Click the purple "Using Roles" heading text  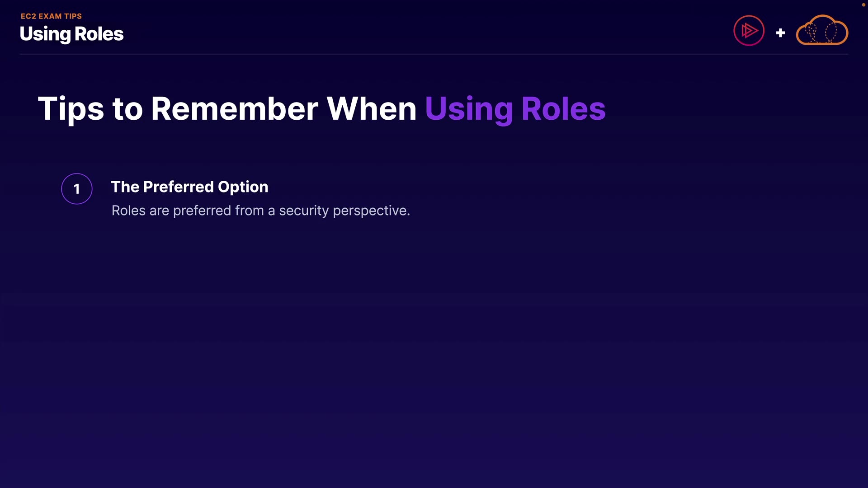click(x=515, y=109)
